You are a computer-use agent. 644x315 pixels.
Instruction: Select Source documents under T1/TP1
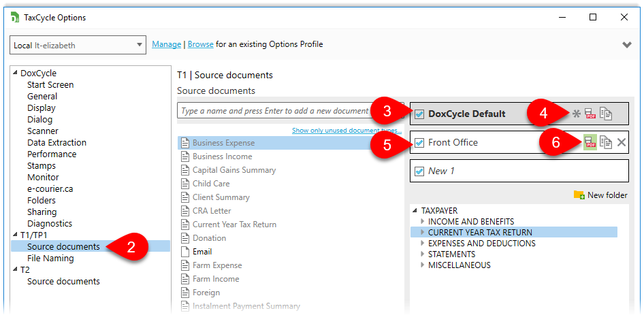tap(64, 246)
